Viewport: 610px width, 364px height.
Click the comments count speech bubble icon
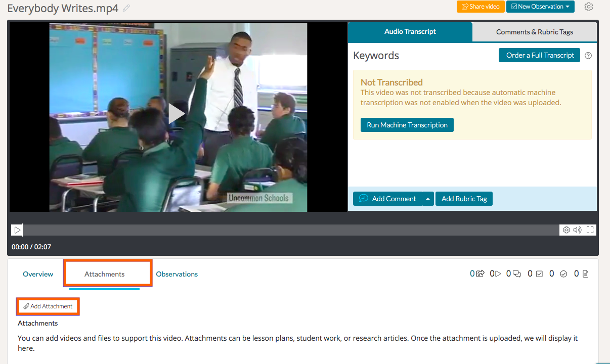pos(517,274)
